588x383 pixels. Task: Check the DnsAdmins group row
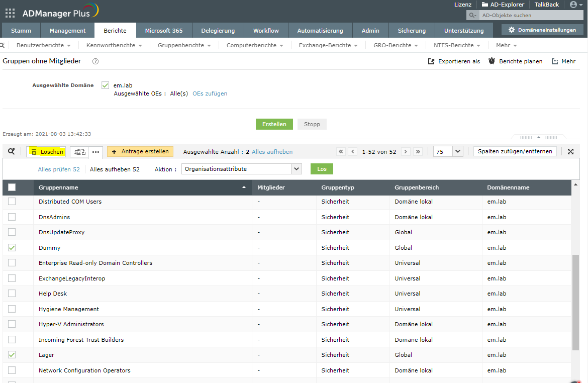[x=12, y=217]
